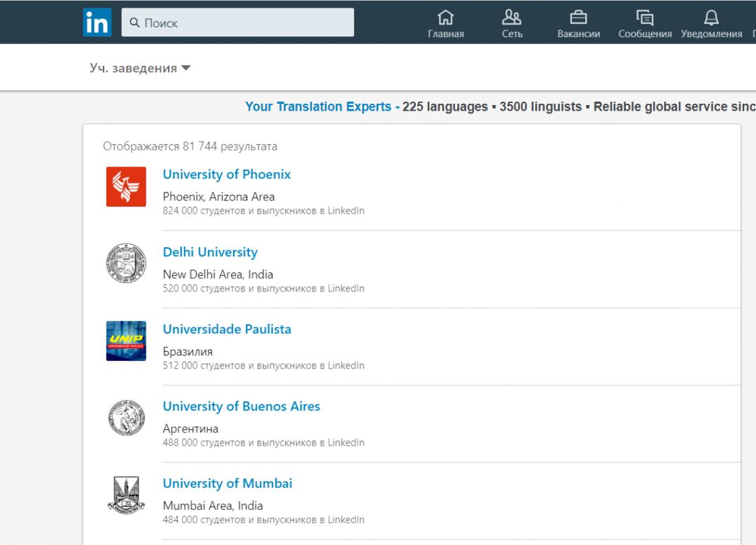Click the Delhi University seal thumbnail
756x545 pixels.
126,263
